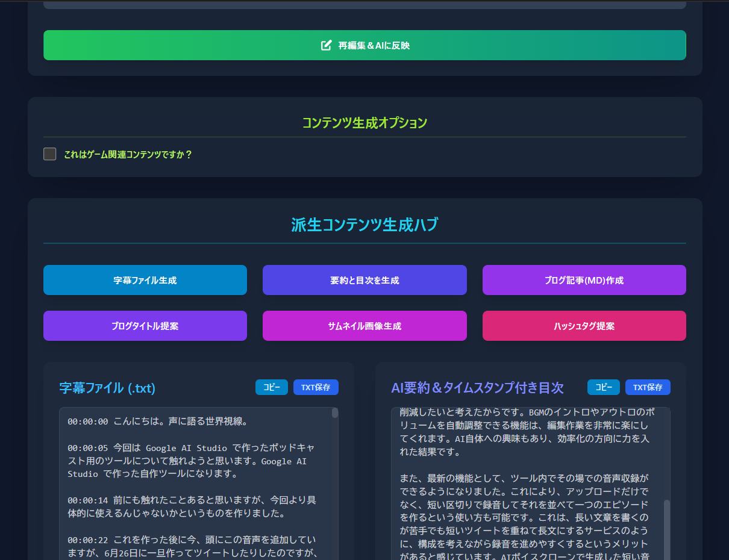Copy the AI要約＆タイムスタンプ付き目次 content
This screenshot has height=560, width=729.
[604, 387]
